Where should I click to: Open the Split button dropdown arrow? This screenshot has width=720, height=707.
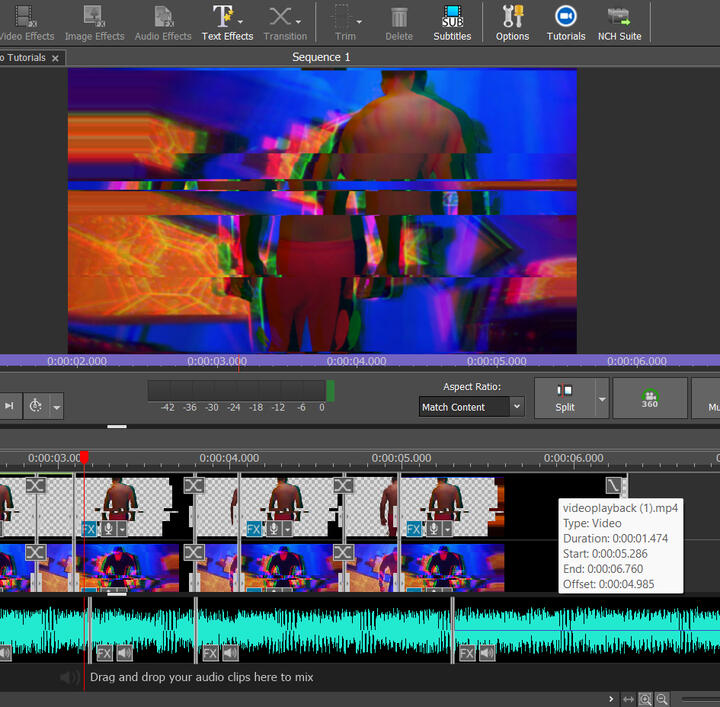602,398
